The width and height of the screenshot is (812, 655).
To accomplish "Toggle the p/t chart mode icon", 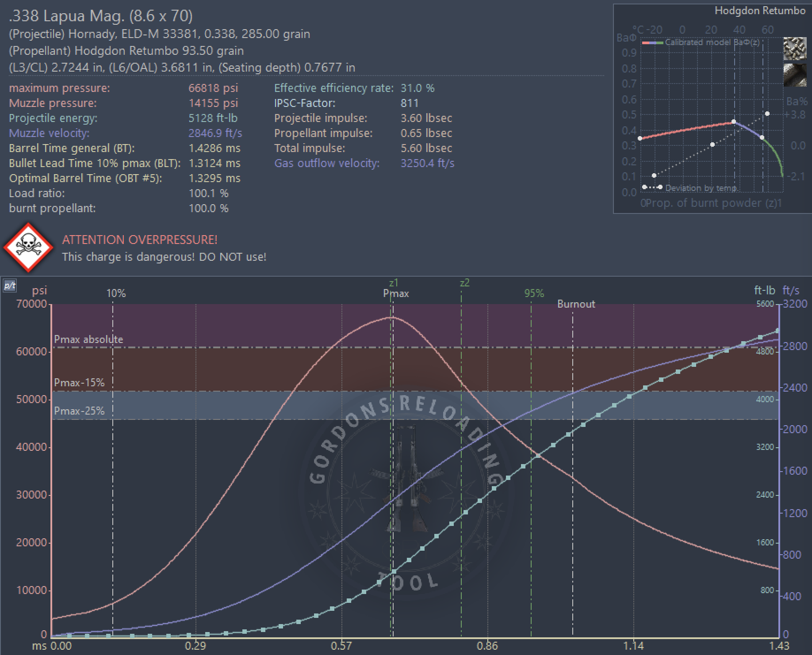I will (x=9, y=286).
